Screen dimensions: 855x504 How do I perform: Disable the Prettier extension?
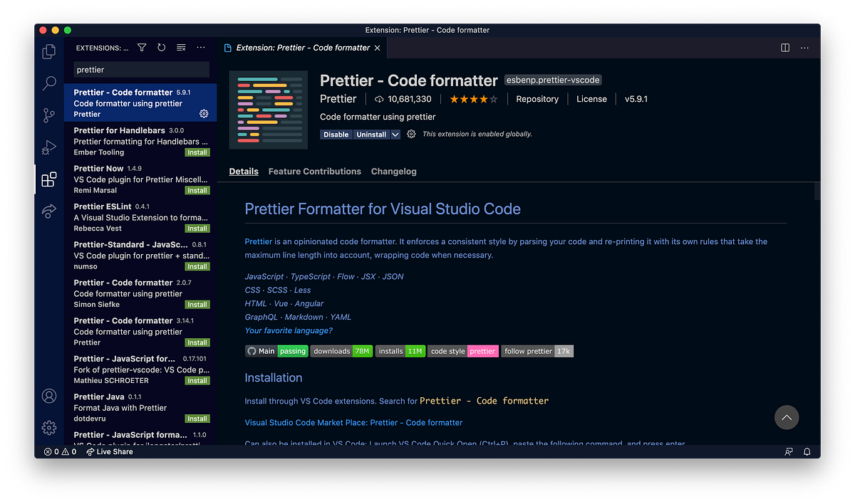[x=336, y=134]
